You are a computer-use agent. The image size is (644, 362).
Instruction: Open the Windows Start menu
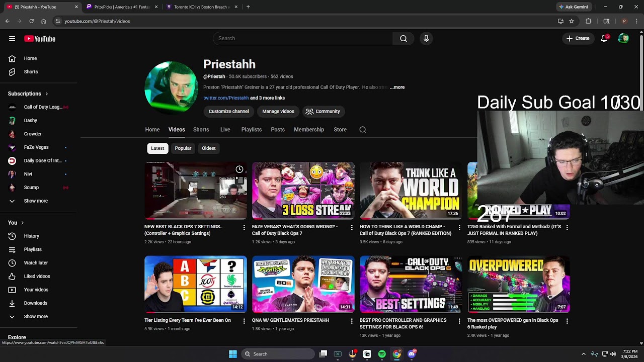point(232,354)
